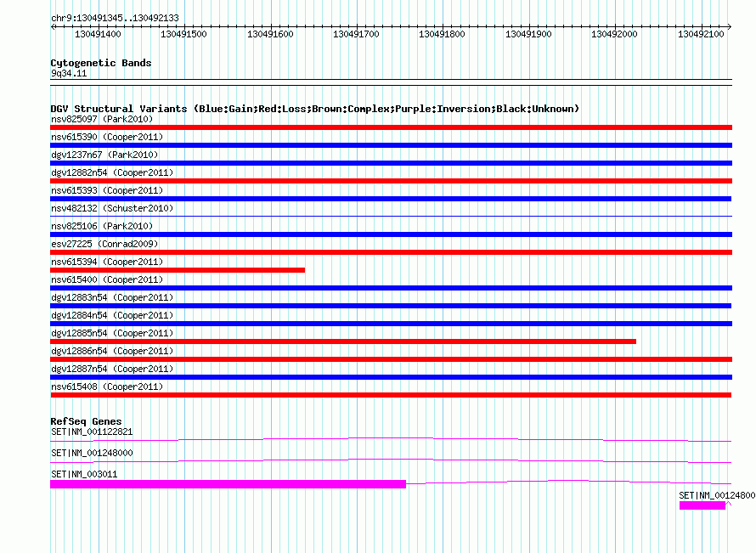
Task: Click the blue bar under dgv12887n54
Action: click(391, 377)
